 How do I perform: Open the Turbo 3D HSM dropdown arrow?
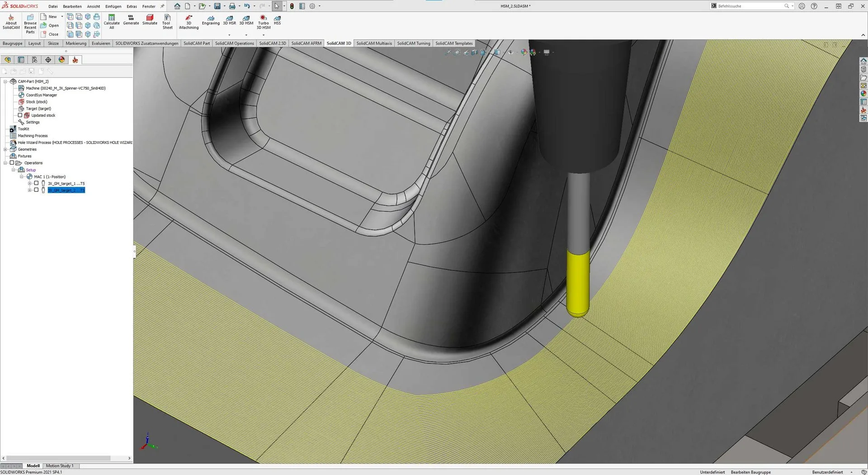click(x=264, y=35)
